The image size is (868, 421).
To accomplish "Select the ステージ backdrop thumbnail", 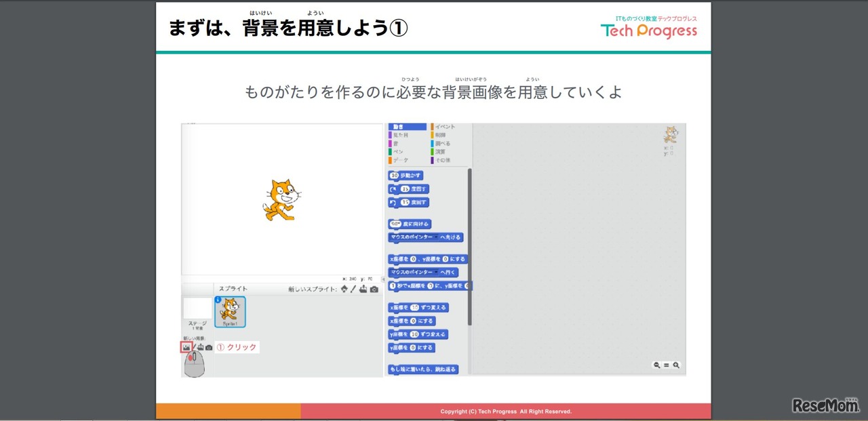I will (x=197, y=309).
